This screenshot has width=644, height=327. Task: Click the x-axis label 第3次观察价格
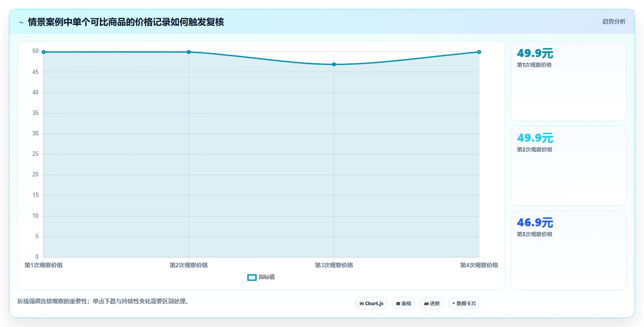coord(334,265)
